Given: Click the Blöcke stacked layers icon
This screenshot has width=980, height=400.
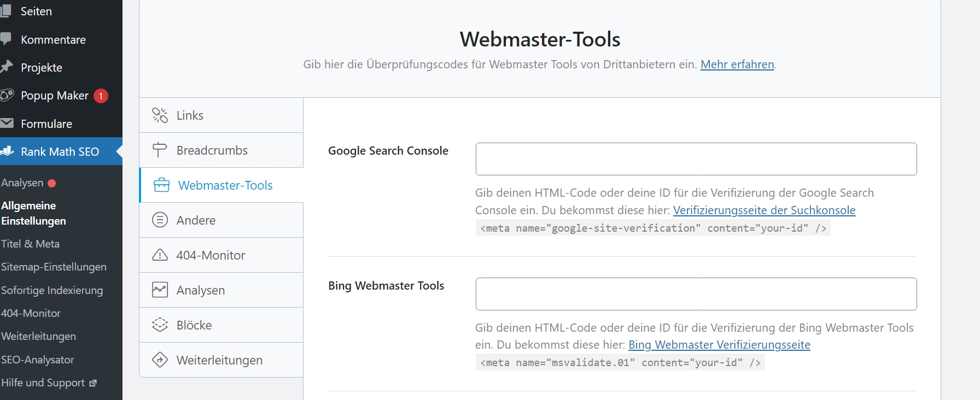Looking at the screenshot, I should click(x=160, y=325).
